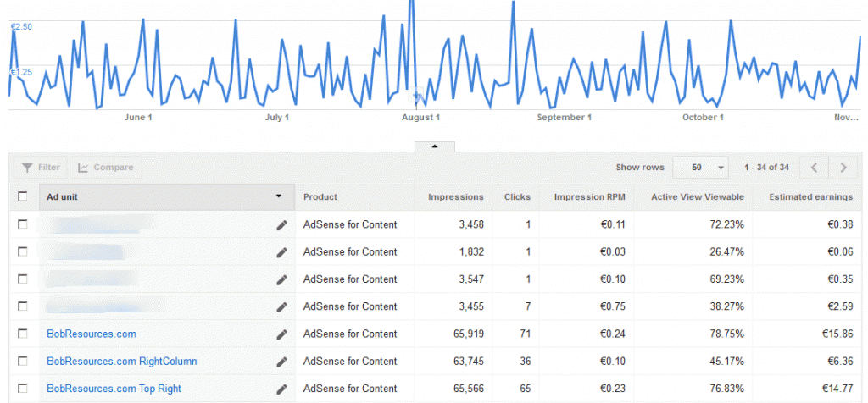Tick the select-all checkbox in table header
The width and height of the screenshot is (868, 403).
[23, 196]
